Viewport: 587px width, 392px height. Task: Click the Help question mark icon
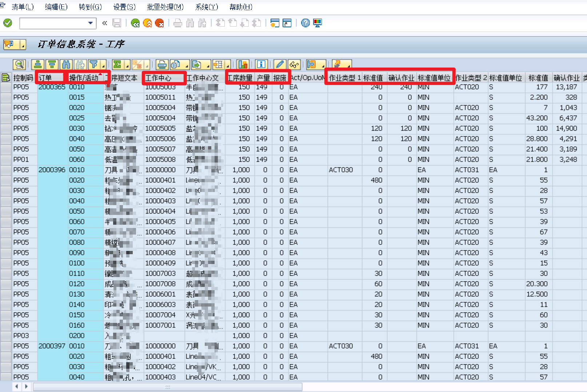click(305, 23)
